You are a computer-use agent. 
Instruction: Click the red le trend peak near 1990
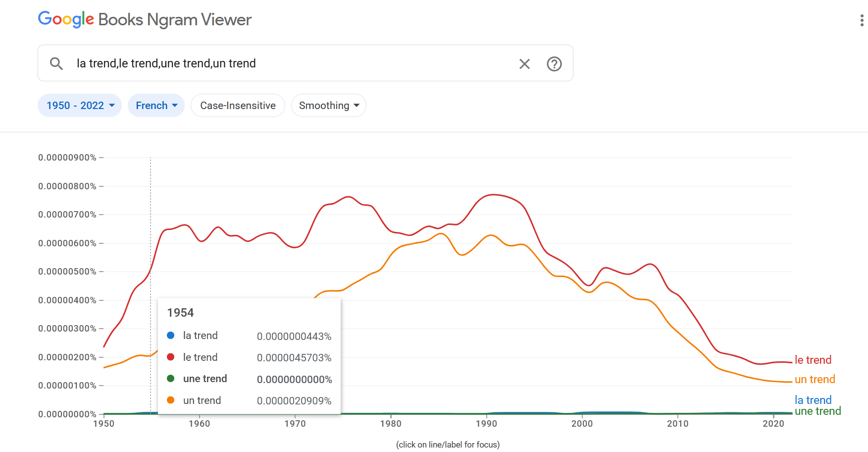click(x=493, y=195)
